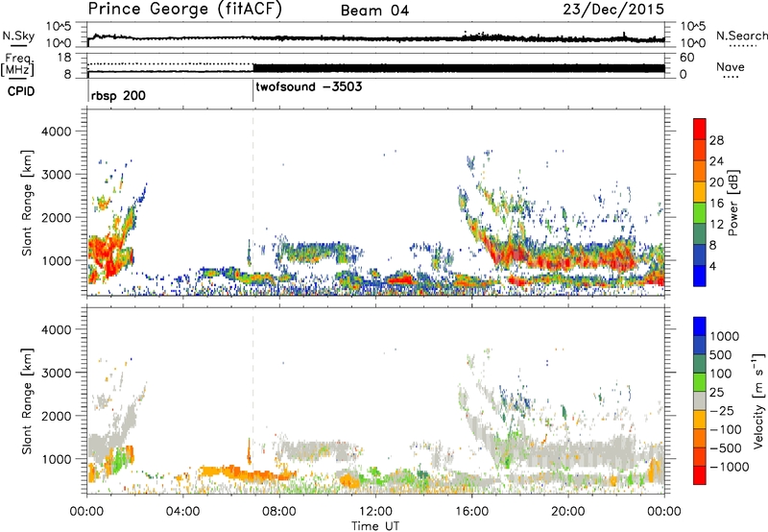Click the 'Nave' legend label

tap(731, 66)
